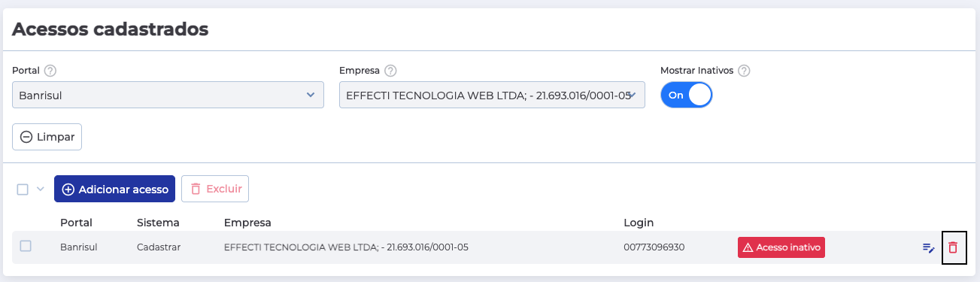Image resolution: width=980 pixels, height=282 pixels.
Task: Check the Banrisul row checkbox
Action: click(26, 246)
